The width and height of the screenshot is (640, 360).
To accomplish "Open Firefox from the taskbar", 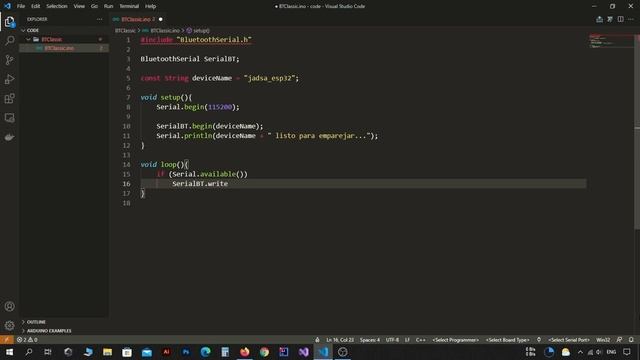I will [244, 352].
